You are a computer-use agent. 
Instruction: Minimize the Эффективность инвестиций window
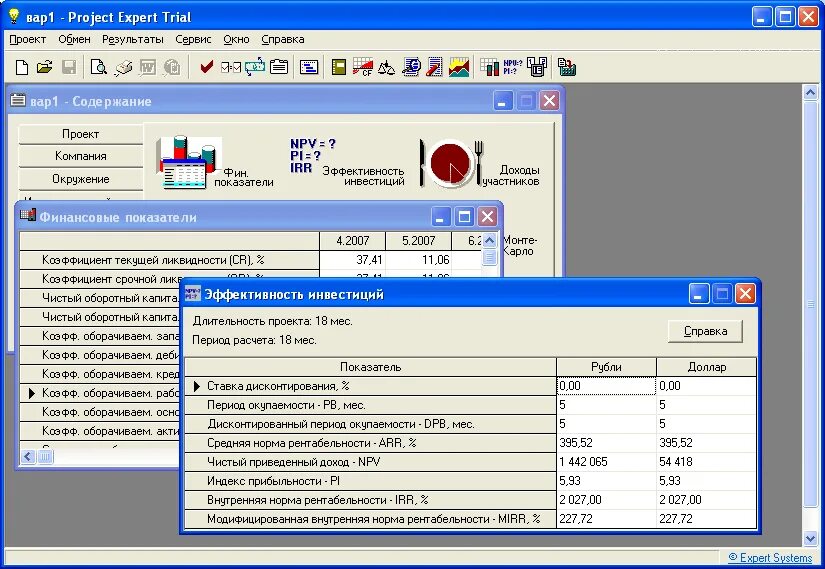tap(699, 293)
